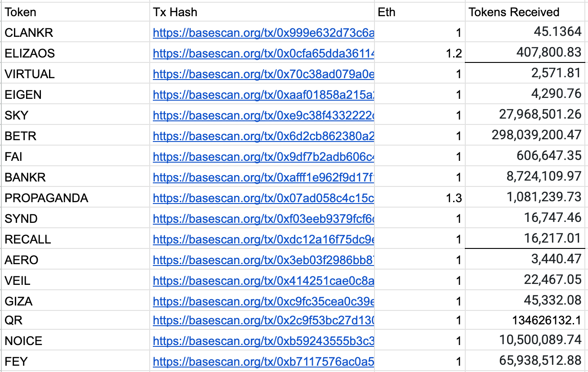The image size is (588, 372).
Task: Select the AERO tokens received 3,440.47
Action: click(526, 260)
